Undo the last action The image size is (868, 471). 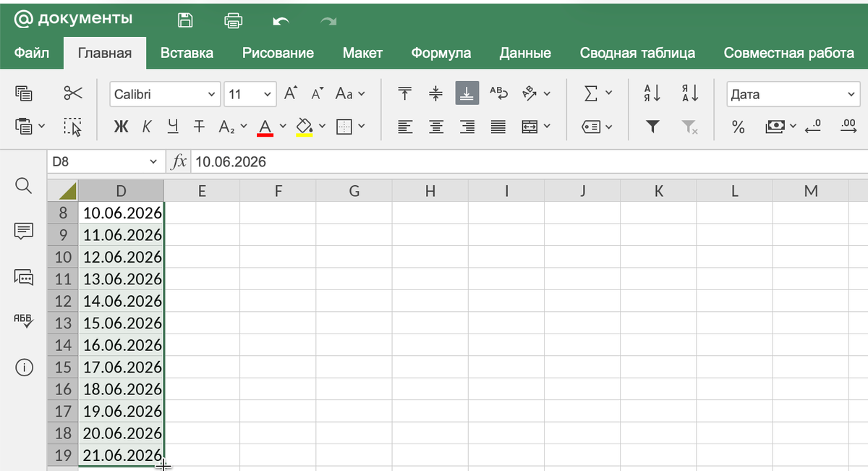point(281,21)
